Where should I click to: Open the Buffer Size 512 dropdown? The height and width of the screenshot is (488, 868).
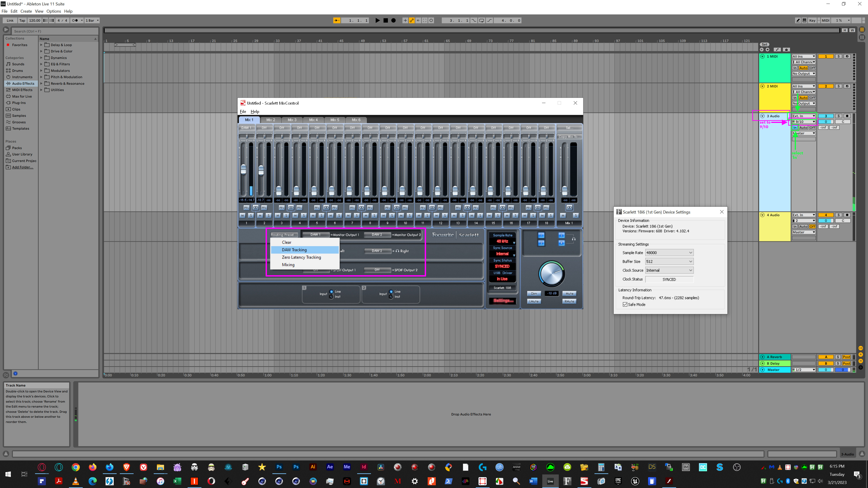pos(669,261)
